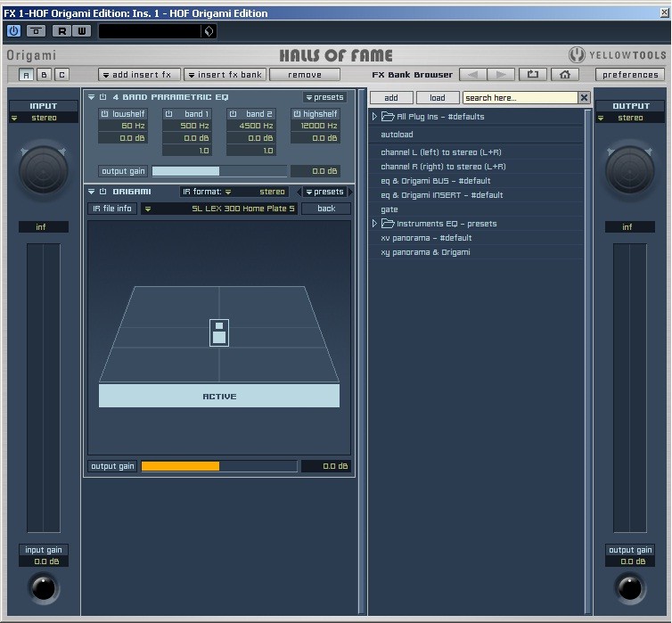The width and height of the screenshot is (672, 623).
Task: Click the remove button
Action: click(x=305, y=75)
